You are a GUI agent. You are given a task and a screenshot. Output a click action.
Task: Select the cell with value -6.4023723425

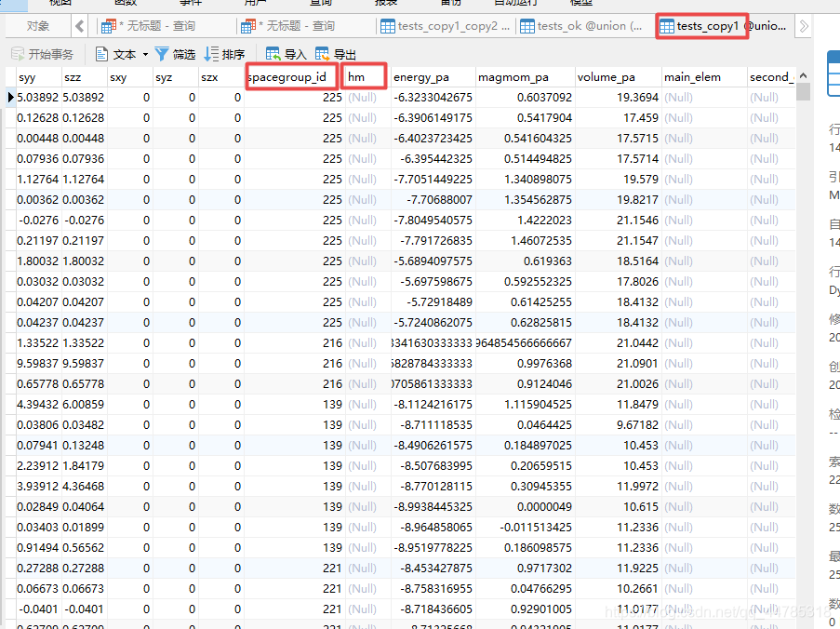click(433, 139)
